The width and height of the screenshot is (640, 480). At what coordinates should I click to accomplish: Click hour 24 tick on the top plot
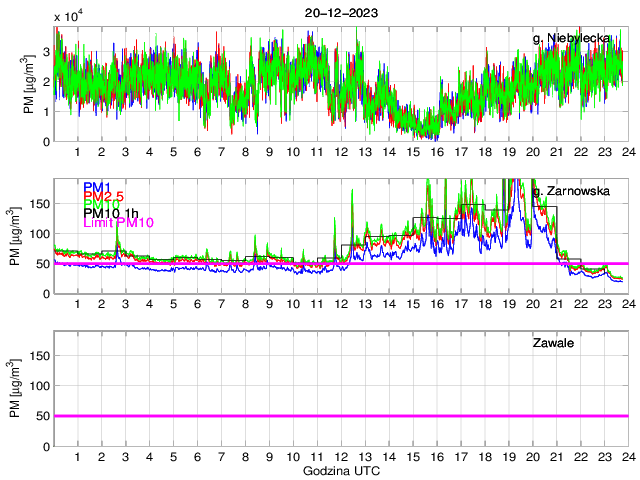tap(627, 151)
